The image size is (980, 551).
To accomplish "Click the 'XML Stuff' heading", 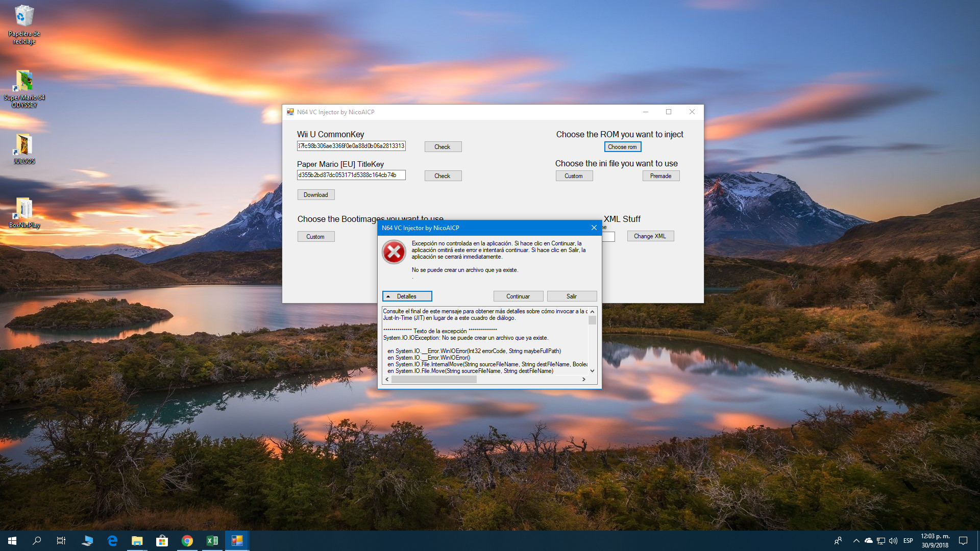I will point(622,219).
